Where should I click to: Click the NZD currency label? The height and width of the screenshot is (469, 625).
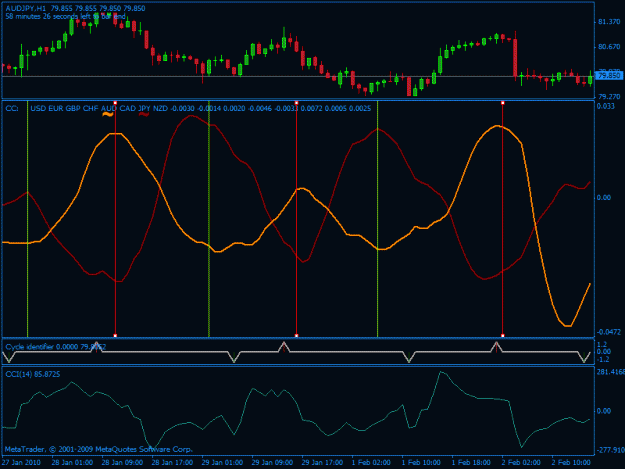[x=160, y=108]
